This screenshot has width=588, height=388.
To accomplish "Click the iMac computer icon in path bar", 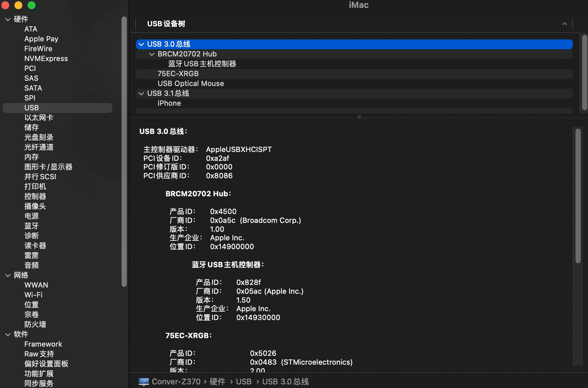I will click(144, 381).
